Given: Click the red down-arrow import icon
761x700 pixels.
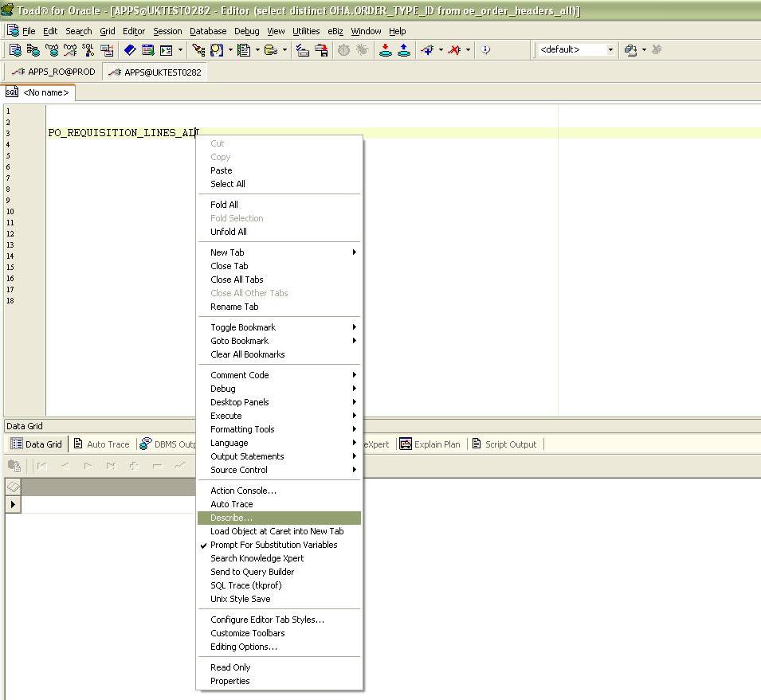Looking at the screenshot, I should 386,49.
